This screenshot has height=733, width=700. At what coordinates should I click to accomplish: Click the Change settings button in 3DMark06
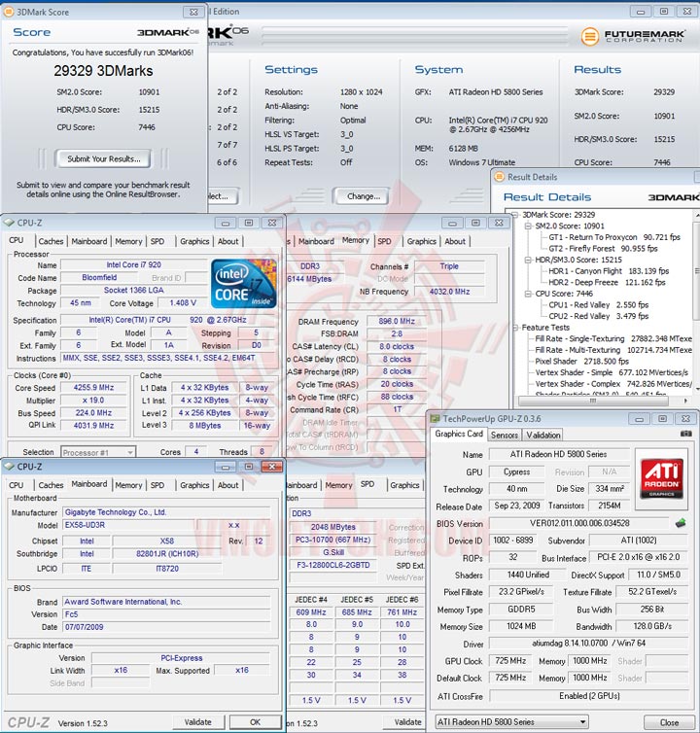tap(364, 196)
